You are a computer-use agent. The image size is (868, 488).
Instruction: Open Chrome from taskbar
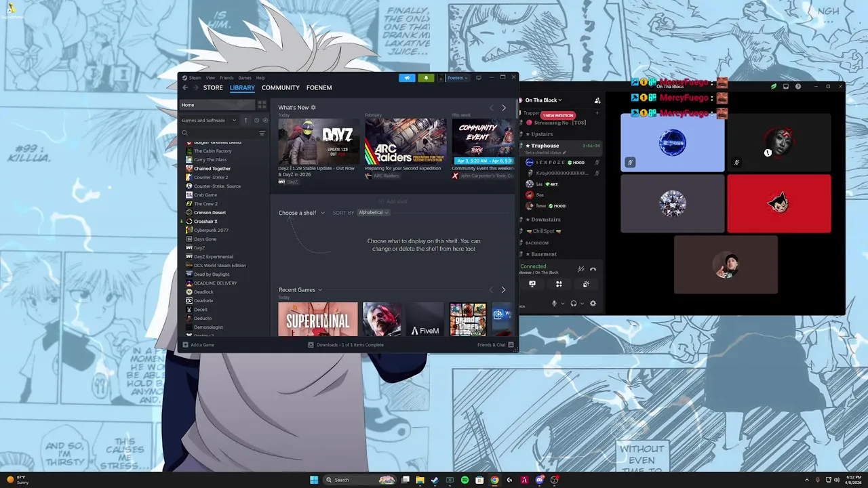pos(494,480)
